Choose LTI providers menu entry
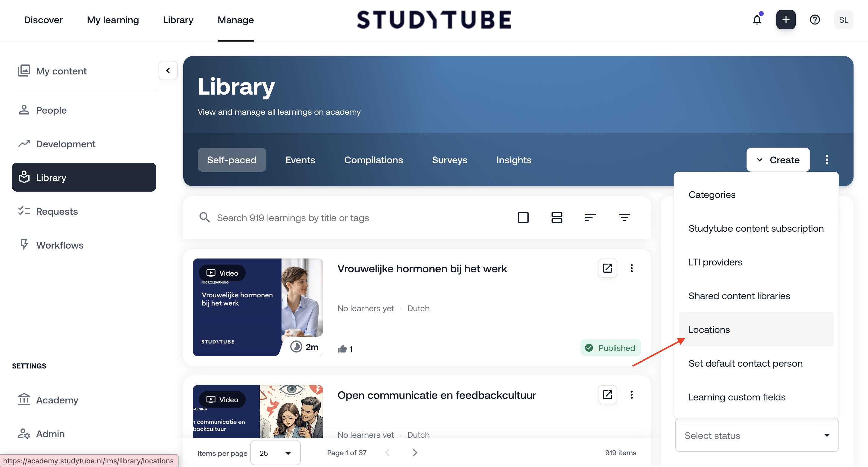Viewport: 868px width, 467px height. 715,262
